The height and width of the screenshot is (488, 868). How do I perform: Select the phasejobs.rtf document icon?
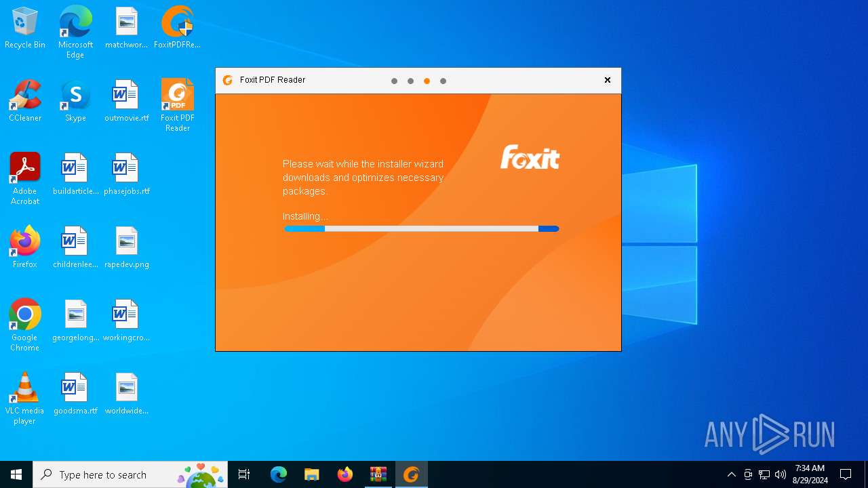[x=126, y=174]
